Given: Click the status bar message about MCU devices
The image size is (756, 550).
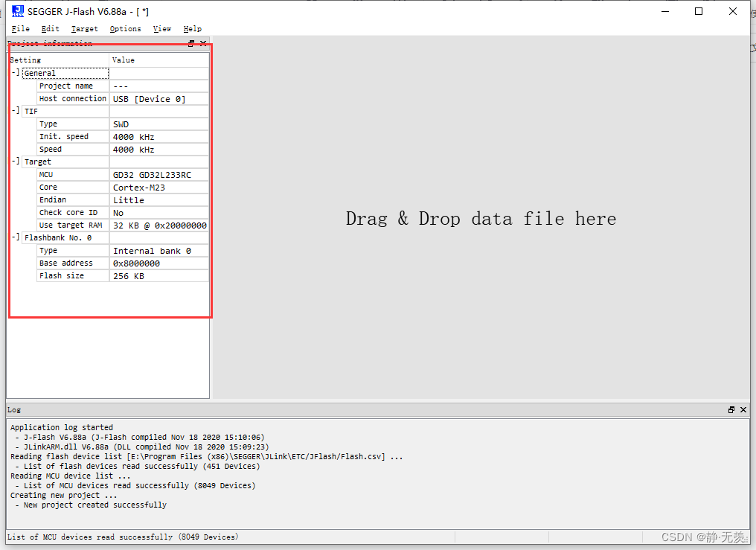Looking at the screenshot, I should click(x=123, y=537).
